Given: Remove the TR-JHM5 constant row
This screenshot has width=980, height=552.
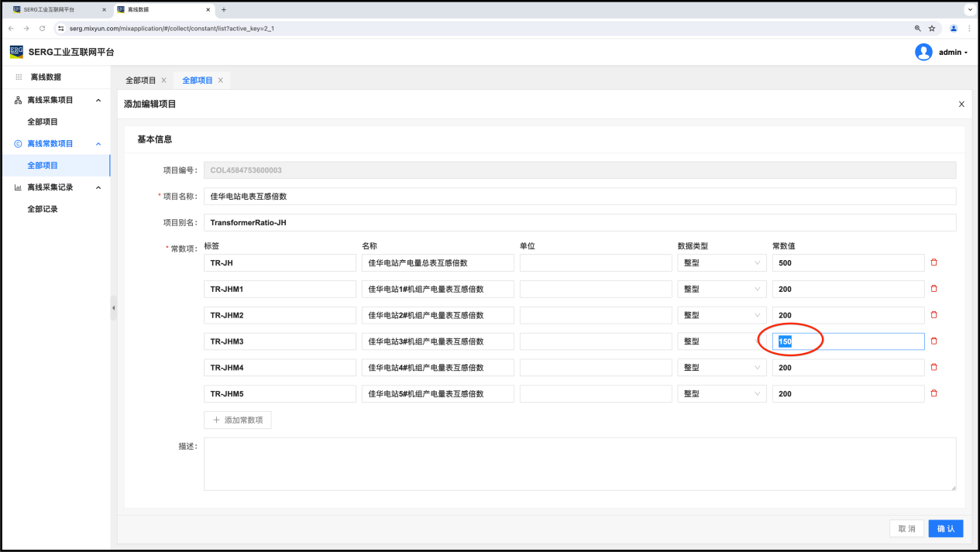Looking at the screenshot, I should [x=934, y=393].
